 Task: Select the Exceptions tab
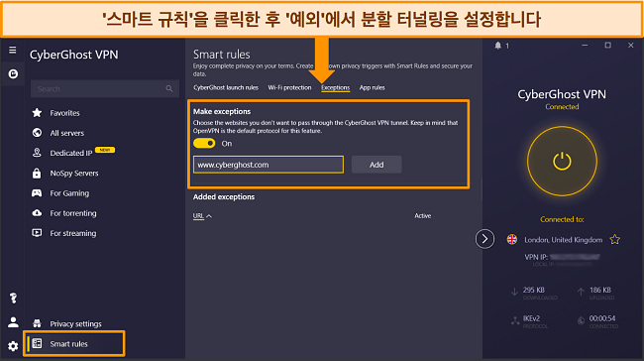(336, 87)
